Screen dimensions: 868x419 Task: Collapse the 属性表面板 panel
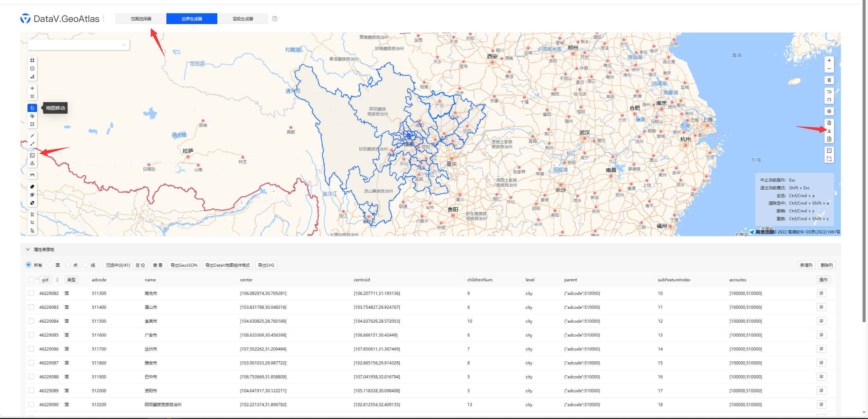pos(28,249)
